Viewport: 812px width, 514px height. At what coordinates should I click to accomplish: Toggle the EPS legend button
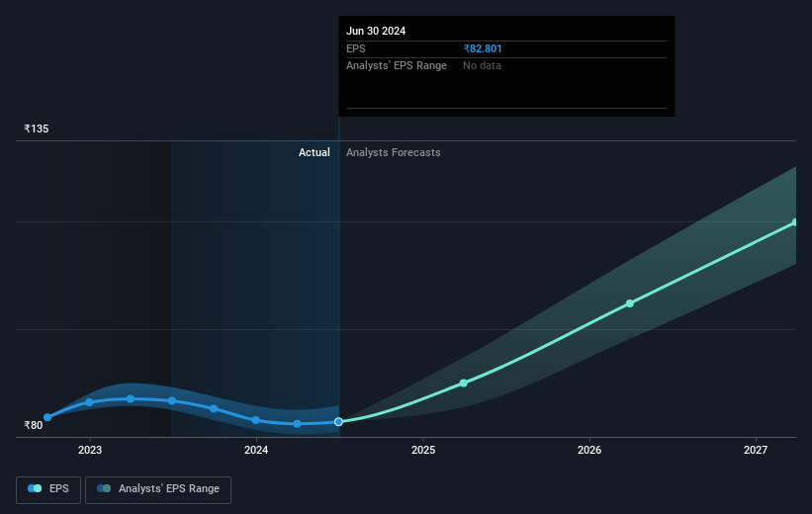pyautogui.click(x=48, y=489)
